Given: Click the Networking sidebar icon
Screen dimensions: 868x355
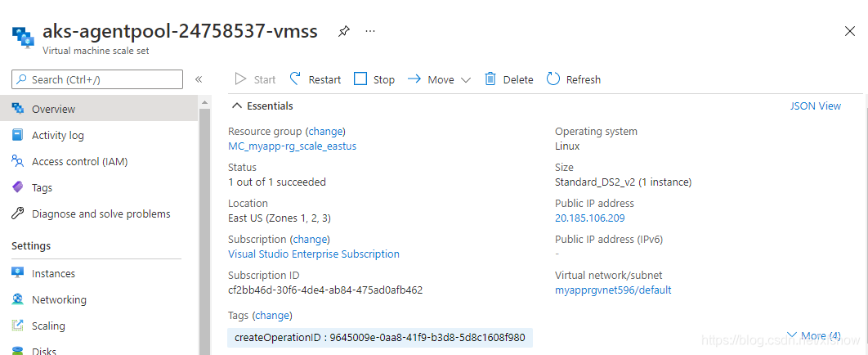Looking at the screenshot, I should point(18,299).
